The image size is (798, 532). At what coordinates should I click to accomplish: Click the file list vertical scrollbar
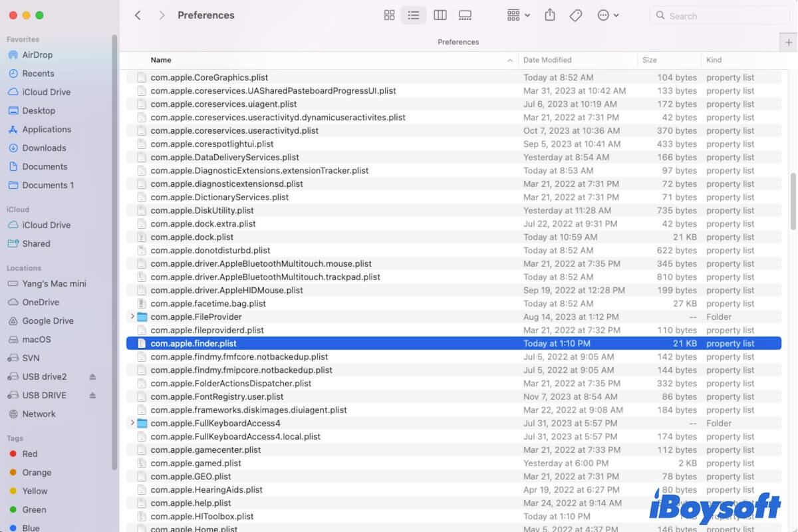(x=793, y=201)
